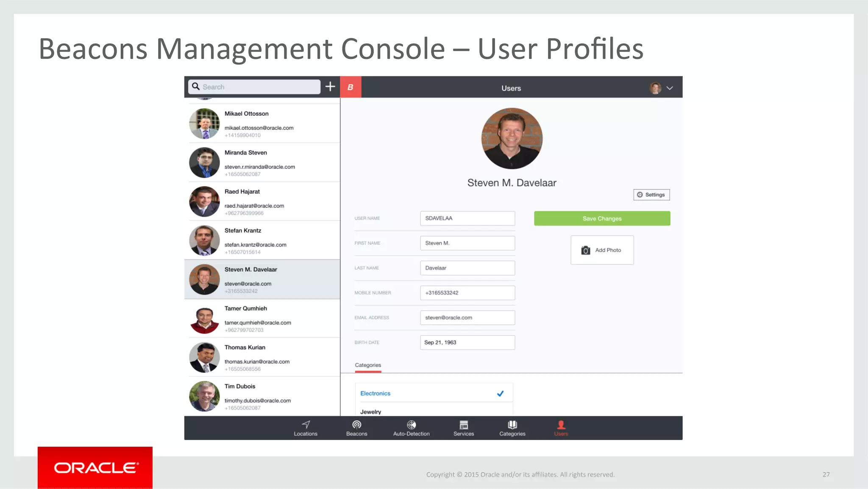This screenshot has height=489, width=868.
Task: Select Tim Dubois in the user list
Action: tap(262, 397)
